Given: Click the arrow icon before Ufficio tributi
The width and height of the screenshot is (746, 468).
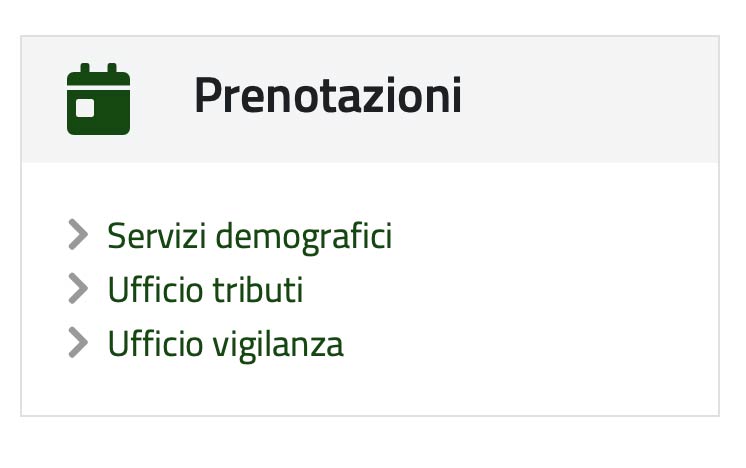Looking at the screenshot, I should 79,288.
